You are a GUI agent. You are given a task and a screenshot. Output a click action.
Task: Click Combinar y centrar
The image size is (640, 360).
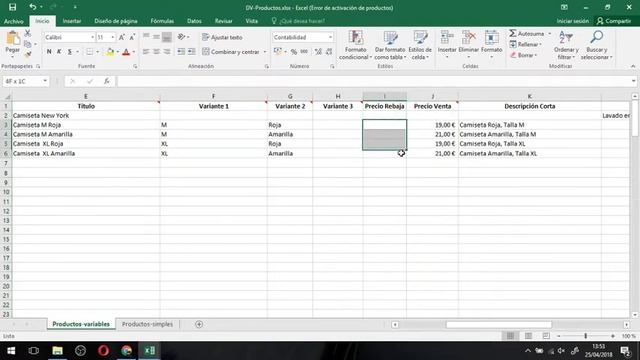[231, 52]
